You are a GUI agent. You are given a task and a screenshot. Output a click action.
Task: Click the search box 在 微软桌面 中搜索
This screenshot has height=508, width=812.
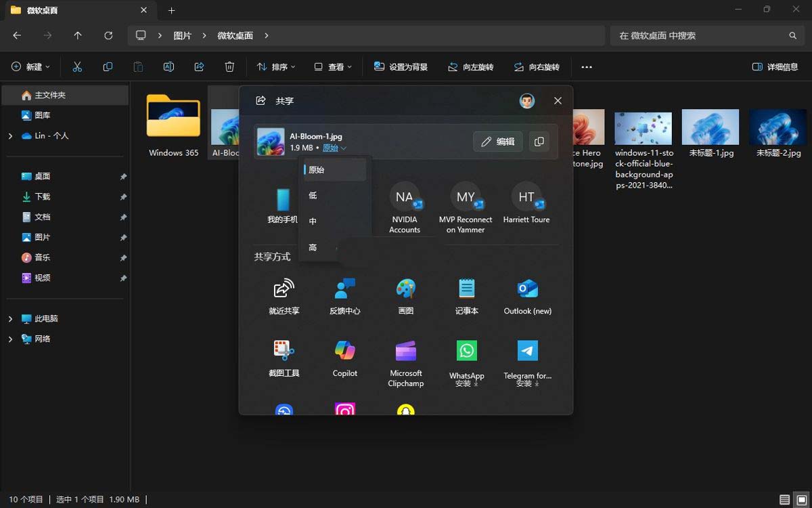(x=708, y=35)
